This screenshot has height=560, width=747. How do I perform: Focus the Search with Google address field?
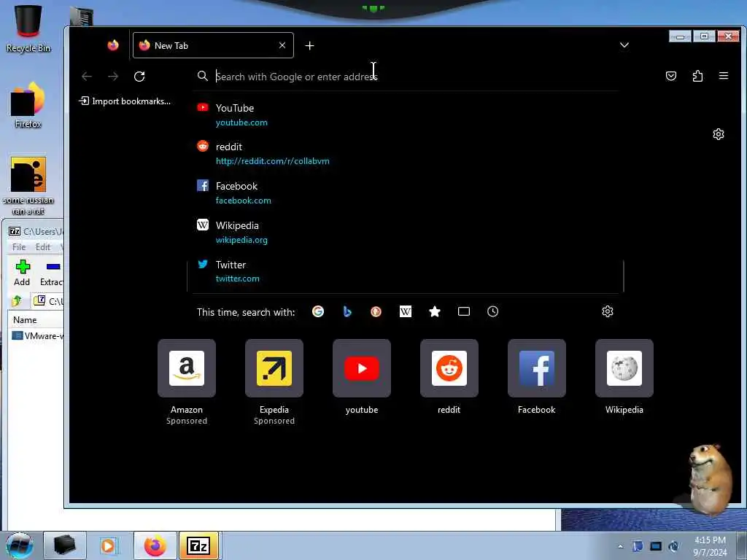coord(405,76)
